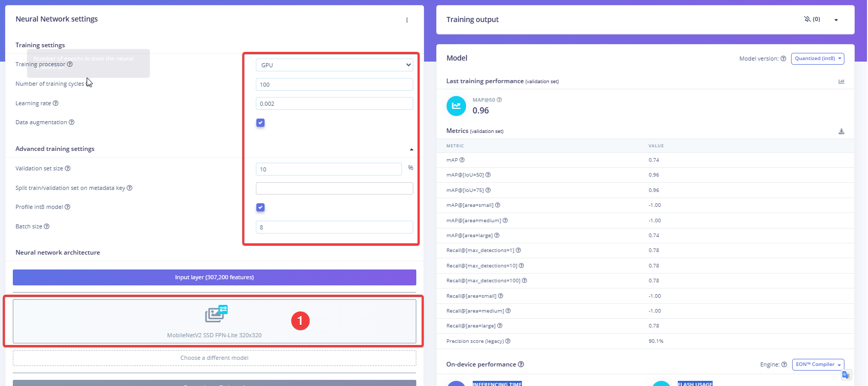
Task: Click the round MAP@50 chart icon
Action: click(x=456, y=106)
